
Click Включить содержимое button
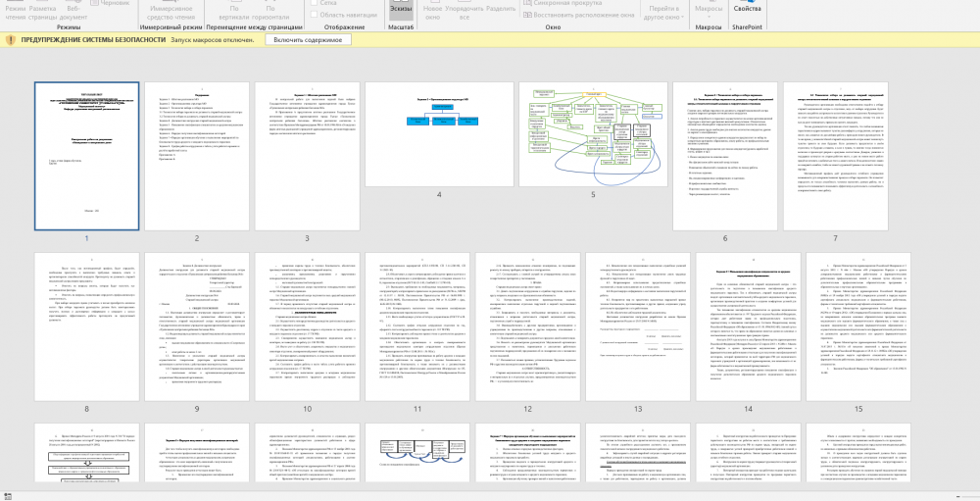point(308,39)
